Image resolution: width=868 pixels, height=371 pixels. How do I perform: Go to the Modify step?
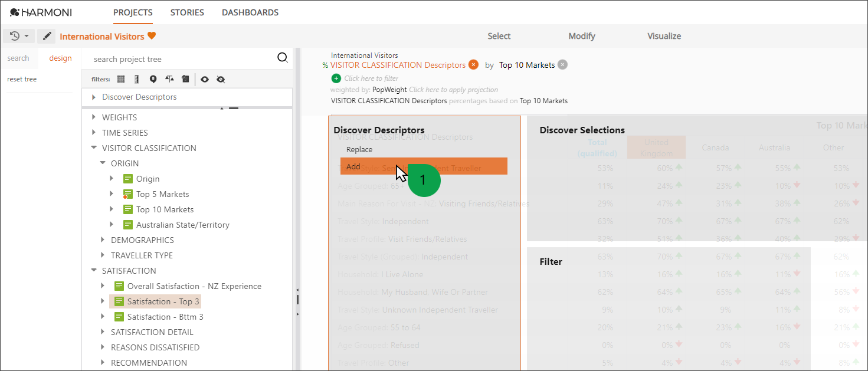[x=582, y=36]
